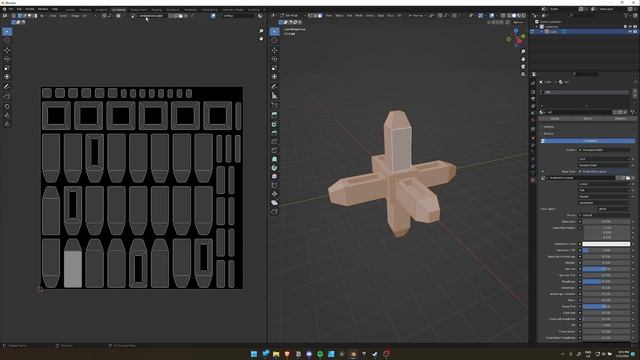The image size is (640, 360).
Task: Open the Render menu in top bar
Action: [30, 9]
